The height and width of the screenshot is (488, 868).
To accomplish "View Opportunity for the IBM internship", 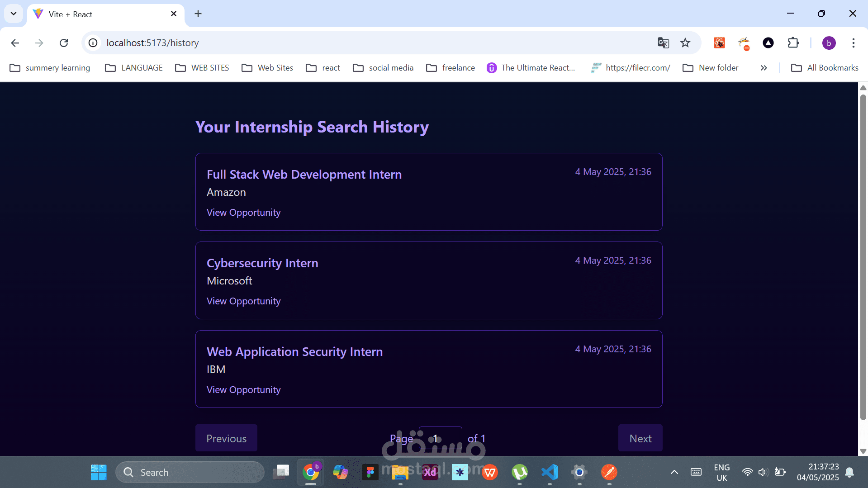I will point(244,390).
